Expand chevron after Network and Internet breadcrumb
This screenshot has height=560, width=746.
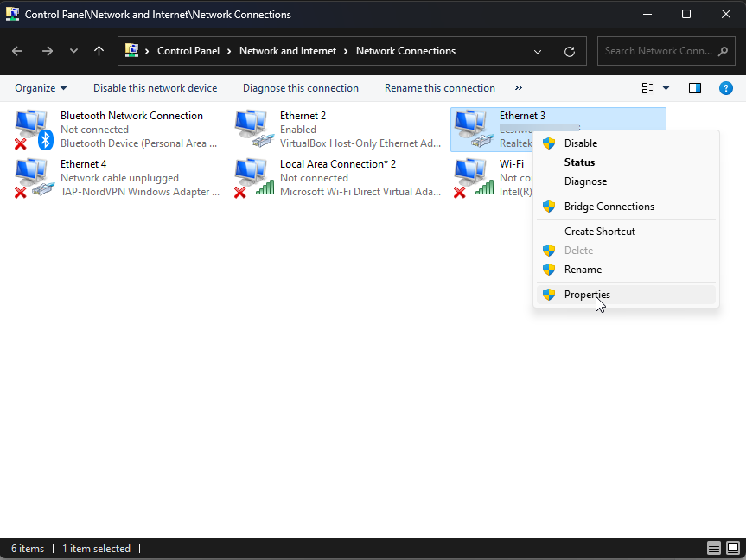pyautogui.click(x=346, y=51)
